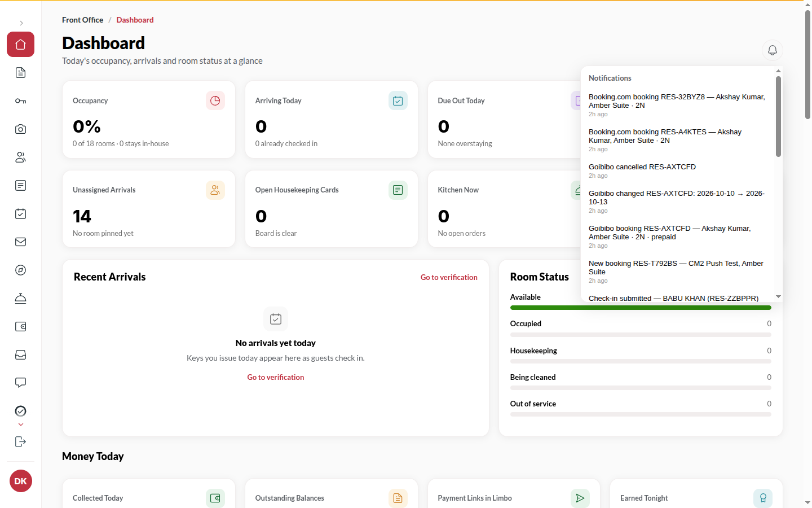
Task: Click the Earned Tonight award icon
Action: (x=763, y=498)
